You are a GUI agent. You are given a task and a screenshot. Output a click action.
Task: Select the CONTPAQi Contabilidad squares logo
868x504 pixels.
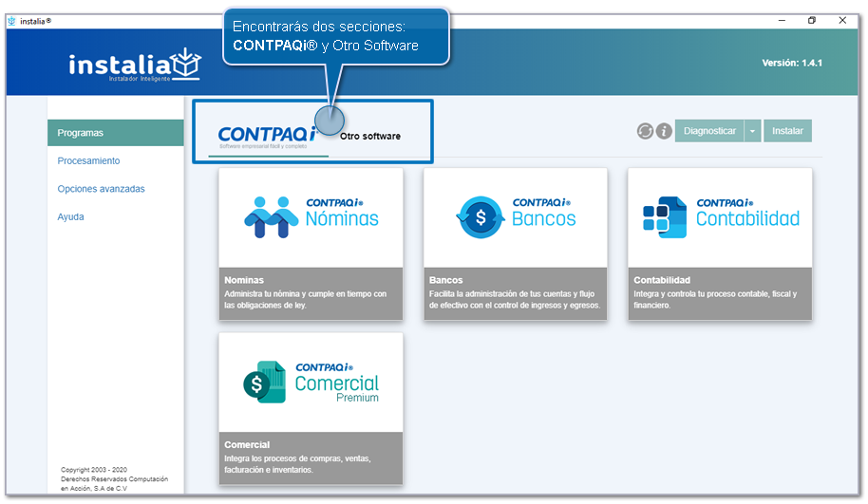point(665,217)
